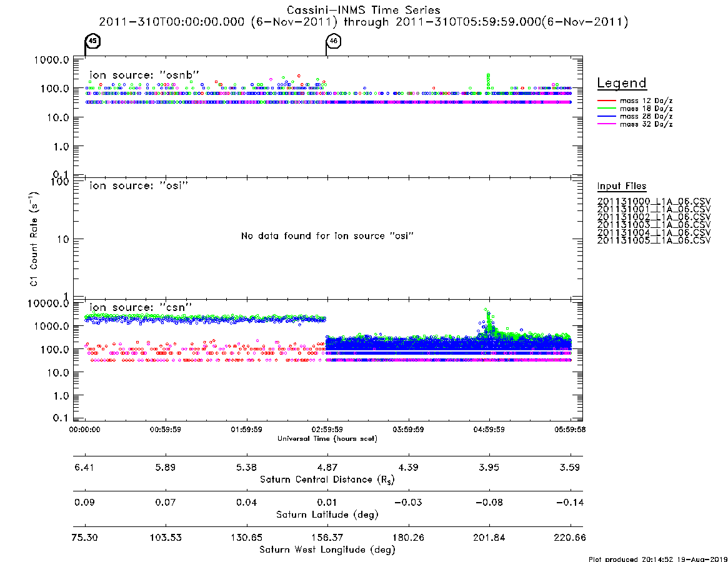Click the orbit marker labeled 45
The height and width of the screenshot is (562, 728).
pos(93,41)
